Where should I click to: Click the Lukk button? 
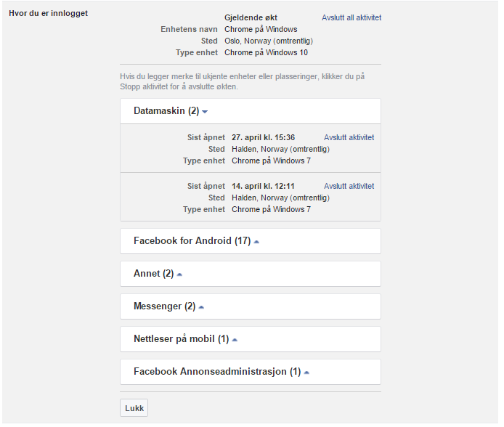(134, 408)
